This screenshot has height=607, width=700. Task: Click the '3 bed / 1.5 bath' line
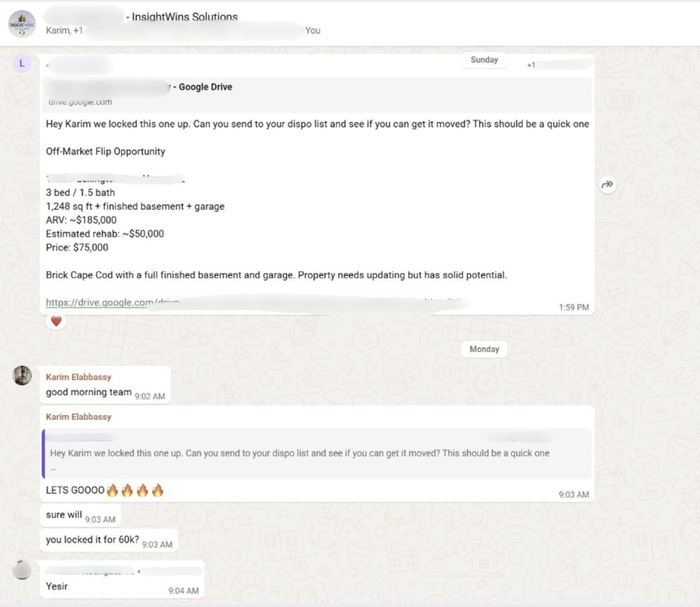[80, 193]
